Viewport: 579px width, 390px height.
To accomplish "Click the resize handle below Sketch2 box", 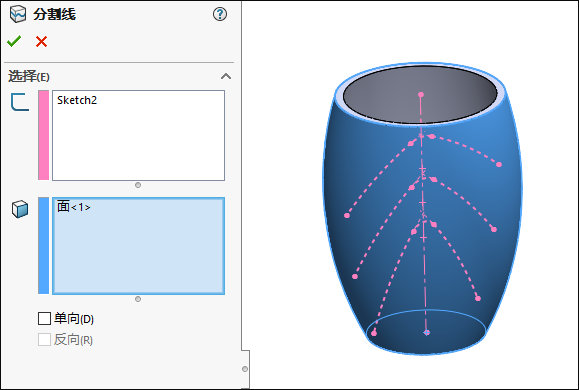I will 138,185.
